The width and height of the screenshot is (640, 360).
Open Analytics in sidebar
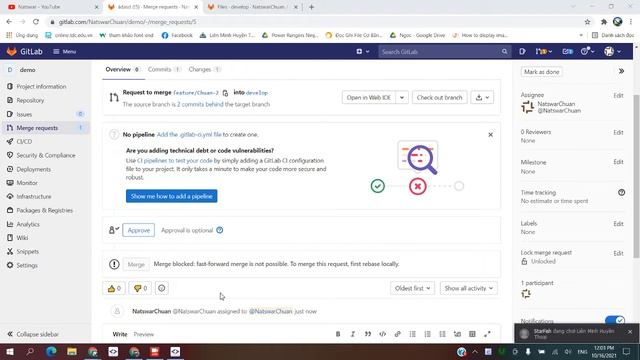[x=28, y=224]
